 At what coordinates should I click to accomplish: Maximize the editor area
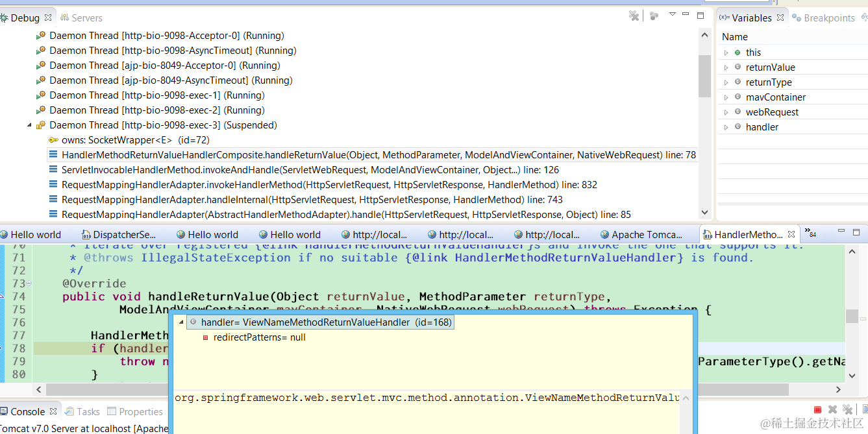855,232
